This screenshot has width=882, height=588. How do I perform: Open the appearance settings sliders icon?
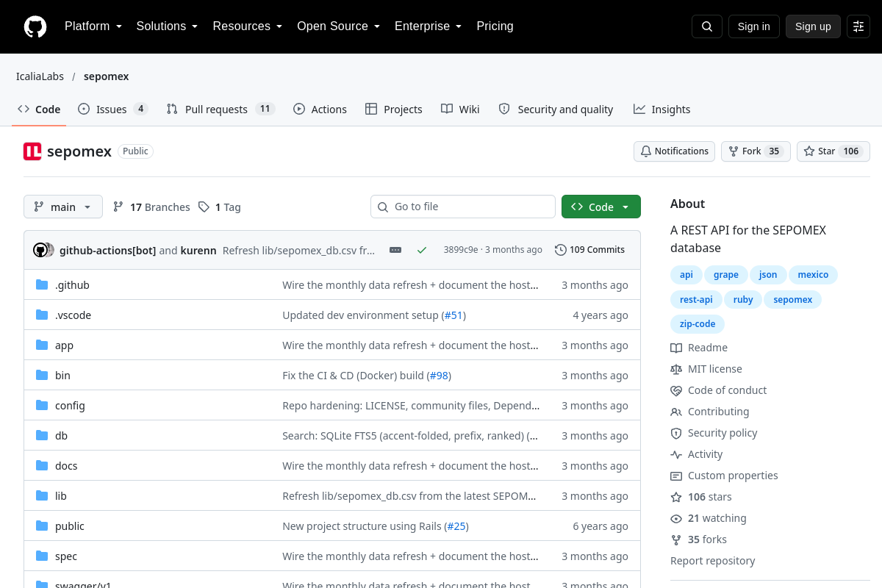(858, 26)
